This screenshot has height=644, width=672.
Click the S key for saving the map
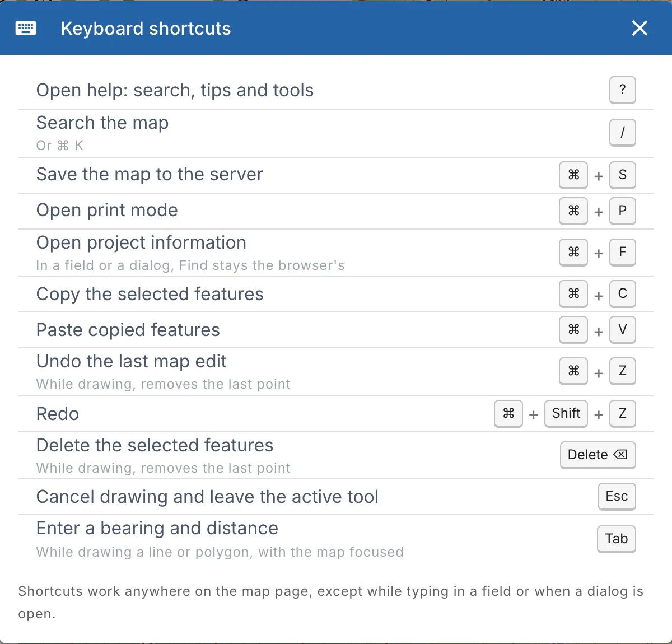[x=623, y=175]
